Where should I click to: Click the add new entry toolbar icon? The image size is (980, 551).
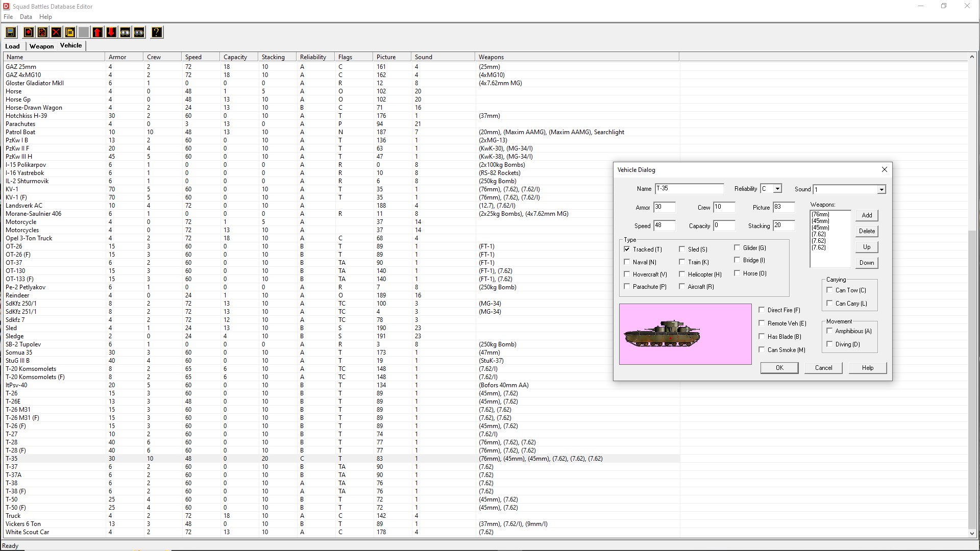click(x=29, y=32)
